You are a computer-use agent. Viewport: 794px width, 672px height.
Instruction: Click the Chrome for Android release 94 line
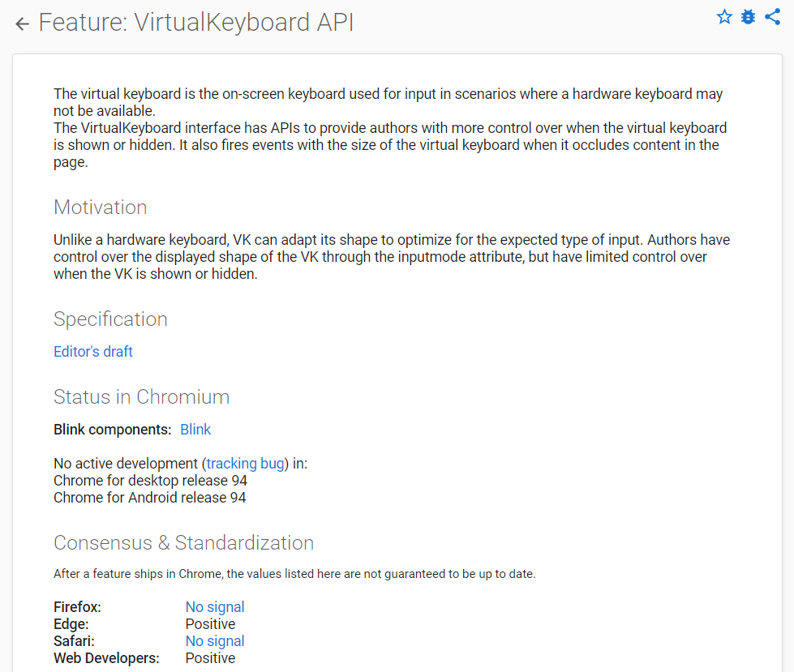tap(149, 498)
